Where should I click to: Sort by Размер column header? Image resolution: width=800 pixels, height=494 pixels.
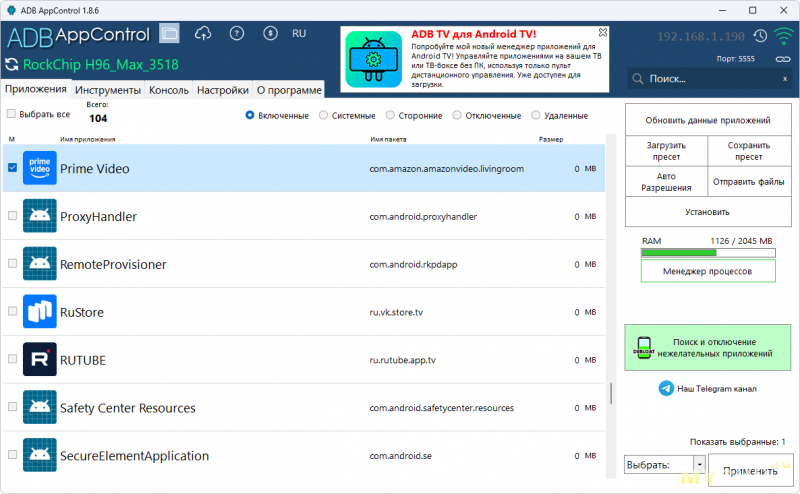point(551,139)
